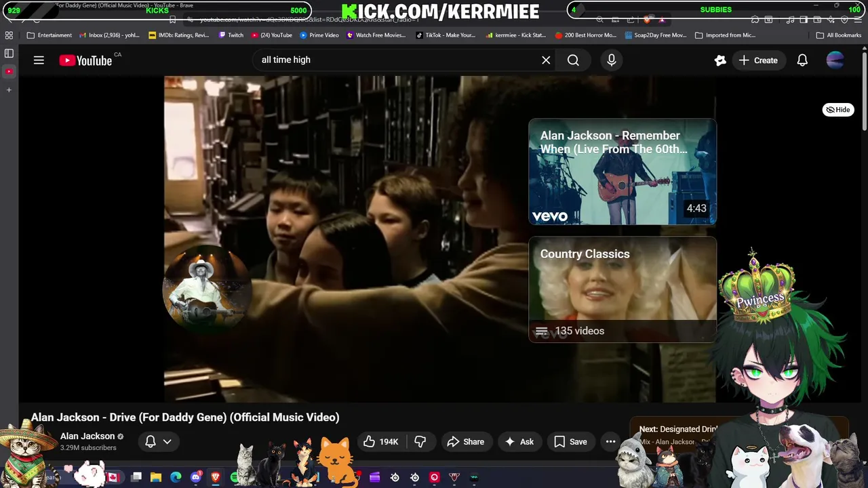Open TikTok - Make Your bookmark
Image resolution: width=868 pixels, height=488 pixels.
point(446,35)
